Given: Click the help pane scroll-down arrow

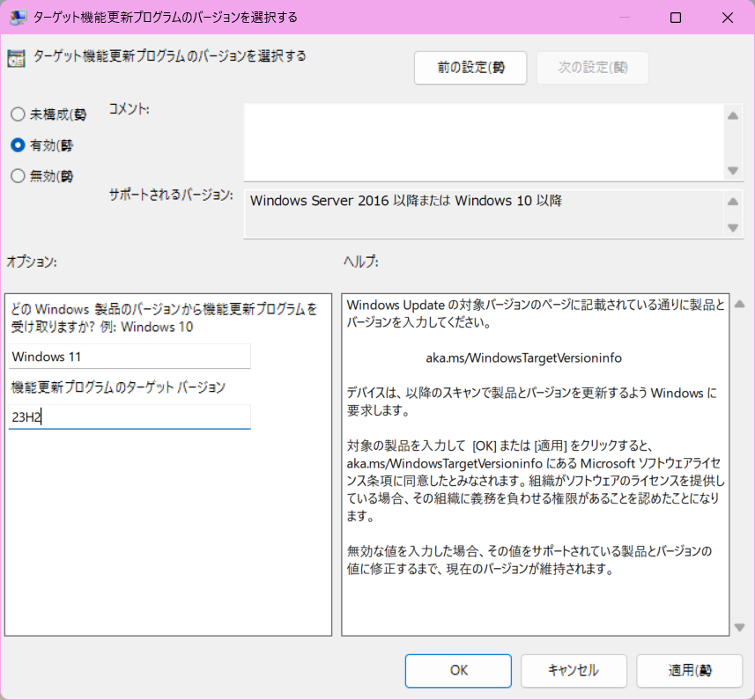Looking at the screenshot, I should 740,628.
